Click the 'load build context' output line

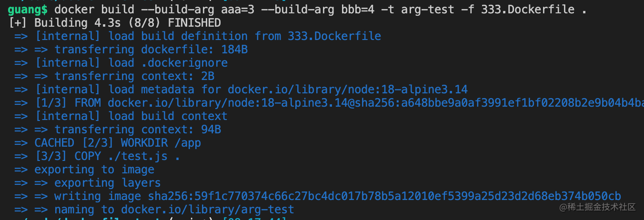[121, 116]
